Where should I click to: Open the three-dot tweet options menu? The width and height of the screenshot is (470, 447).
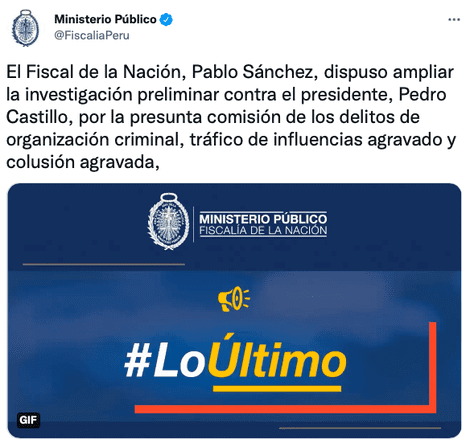click(454, 20)
